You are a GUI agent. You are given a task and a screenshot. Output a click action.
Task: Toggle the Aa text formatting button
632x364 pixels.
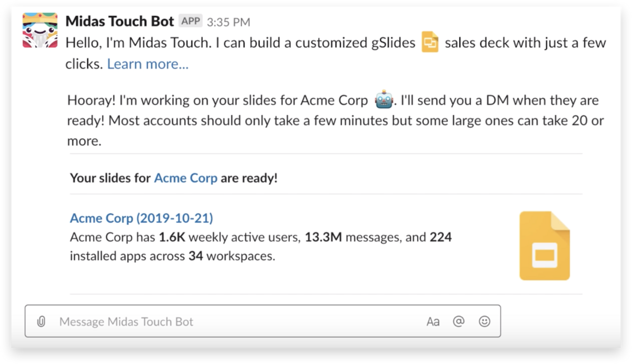pyautogui.click(x=433, y=321)
